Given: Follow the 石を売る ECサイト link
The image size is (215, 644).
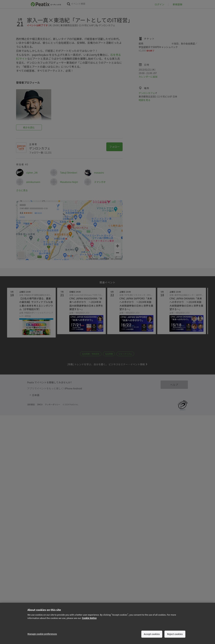Looking at the screenshot, I should (115, 55).
